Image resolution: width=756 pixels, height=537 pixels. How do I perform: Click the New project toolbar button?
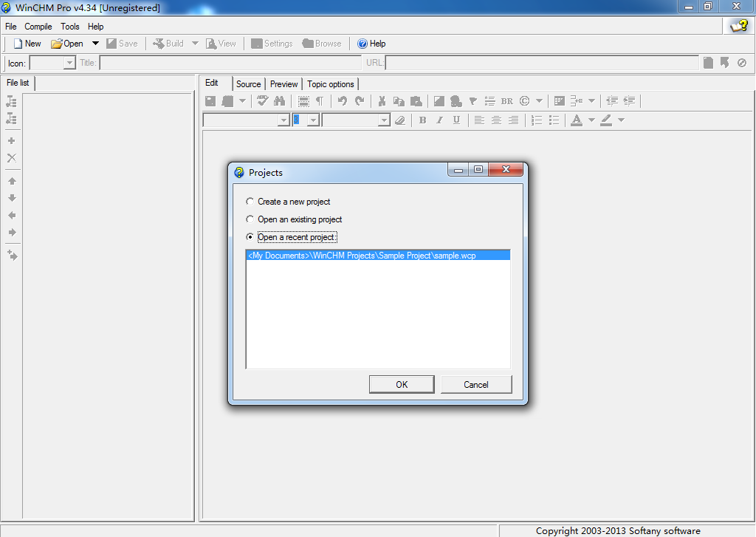click(x=27, y=44)
